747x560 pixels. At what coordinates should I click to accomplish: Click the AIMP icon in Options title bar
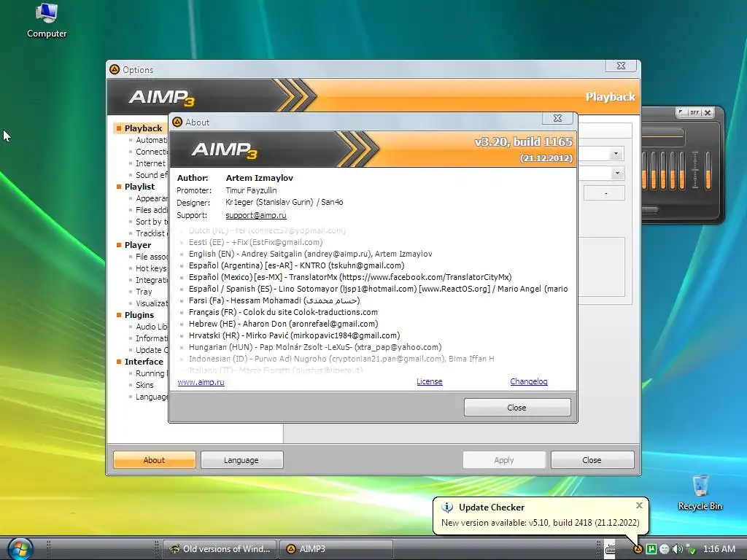[x=115, y=69]
